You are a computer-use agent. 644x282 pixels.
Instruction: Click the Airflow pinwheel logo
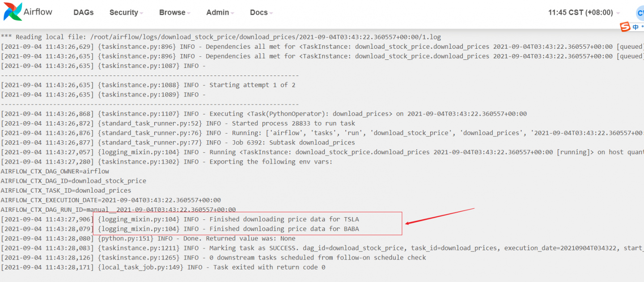tap(12, 12)
